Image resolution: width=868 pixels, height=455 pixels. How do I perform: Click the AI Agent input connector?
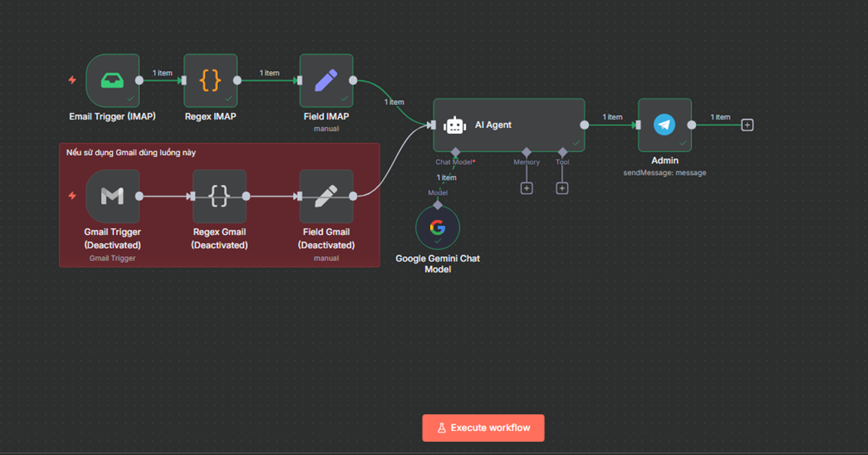click(x=434, y=125)
